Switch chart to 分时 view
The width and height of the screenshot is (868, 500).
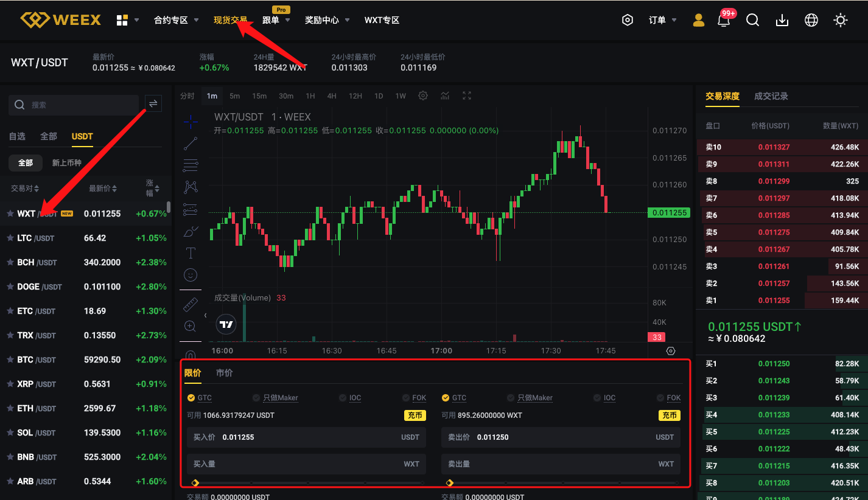coord(187,96)
